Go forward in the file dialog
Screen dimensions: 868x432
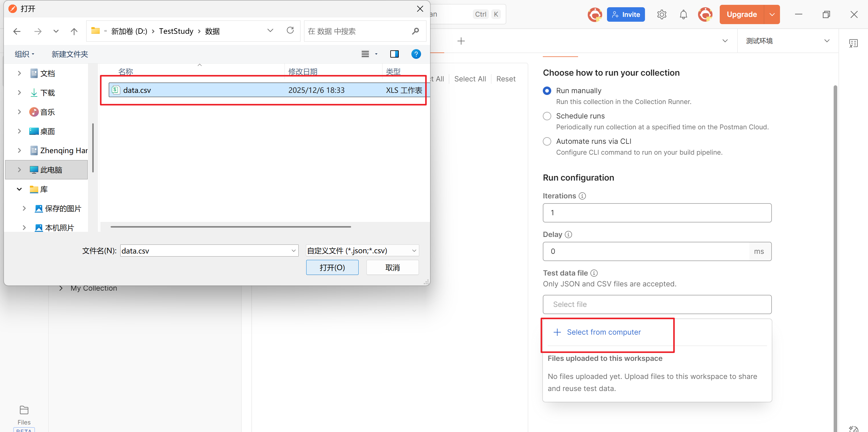pos(38,31)
